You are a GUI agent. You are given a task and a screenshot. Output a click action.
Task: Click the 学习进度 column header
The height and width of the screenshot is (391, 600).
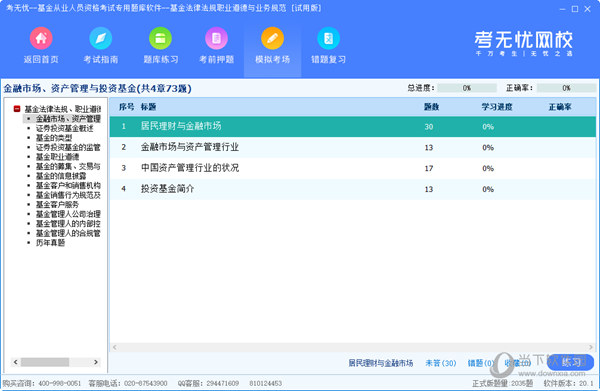coord(497,107)
